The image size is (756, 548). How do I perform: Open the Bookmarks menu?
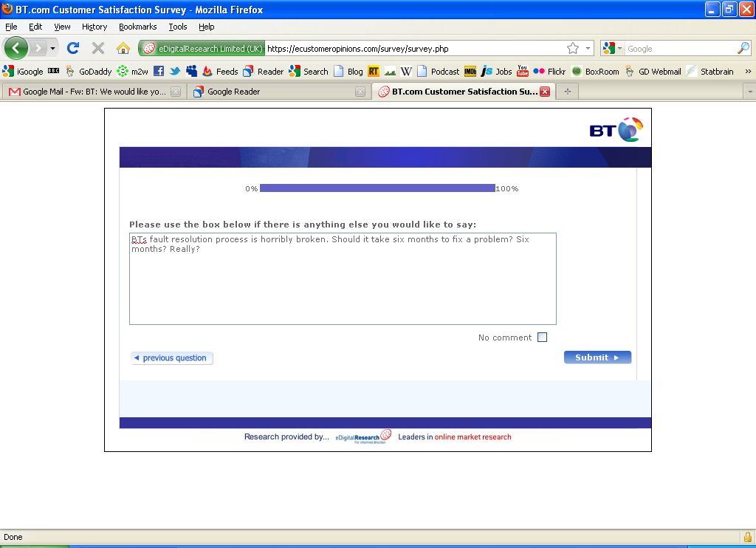tap(137, 27)
